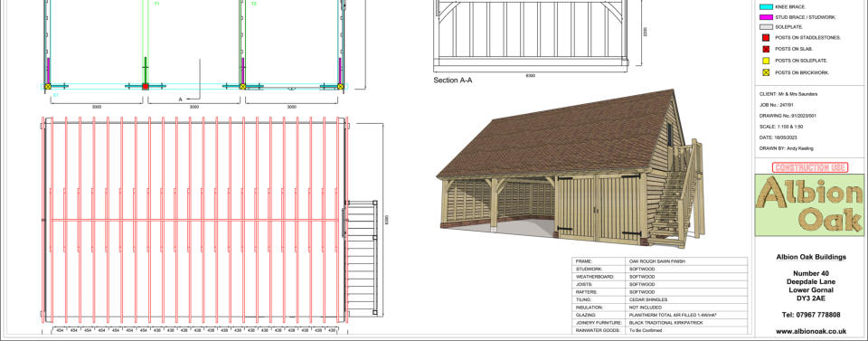The width and height of the screenshot is (868, 341).
Task: Click the 'Lower Gornal' address line
Action: point(811,290)
